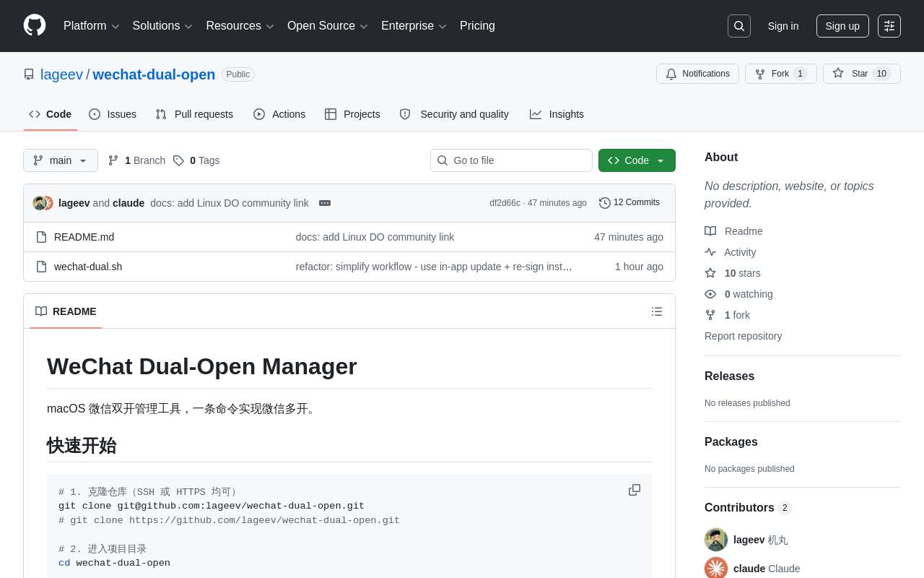The height and width of the screenshot is (578, 924).
Task: Expand commit message ellipsis button
Action: coord(325,203)
